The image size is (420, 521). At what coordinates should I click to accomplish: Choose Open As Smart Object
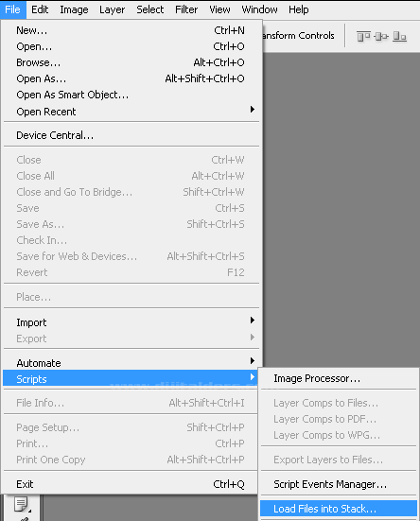click(x=131, y=95)
